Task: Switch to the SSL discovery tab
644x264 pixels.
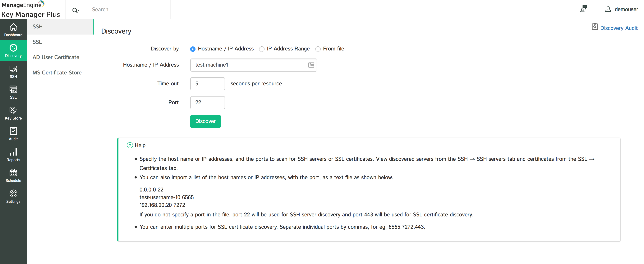Action: [x=37, y=42]
